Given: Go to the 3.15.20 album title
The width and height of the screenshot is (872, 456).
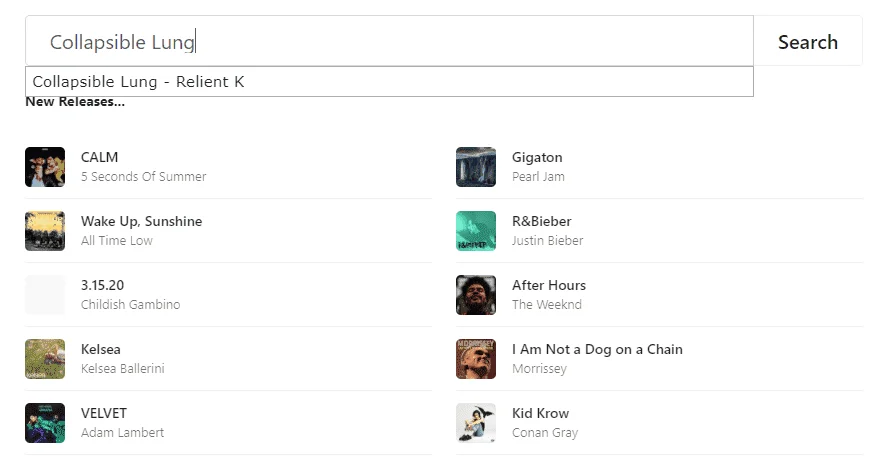Looking at the screenshot, I should click(x=102, y=285).
